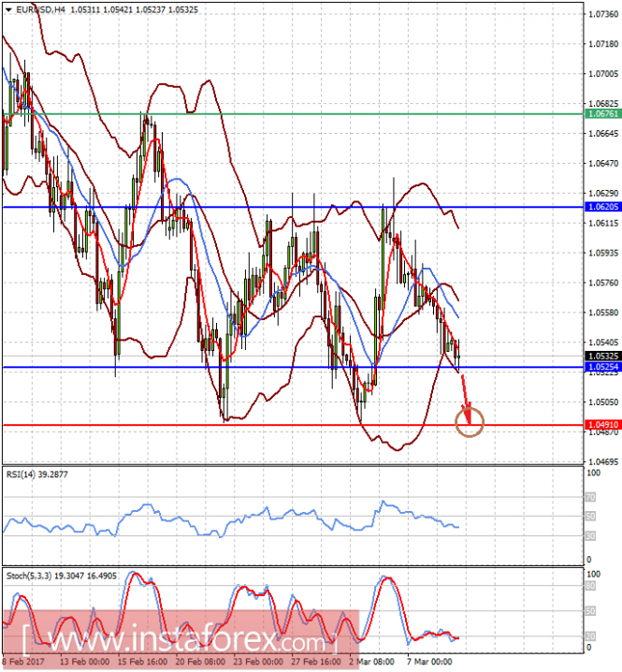Image resolution: width=622 pixels, height=672 pixels.
Task: Select the lower blue 1.05254 price label
Action: 602,367
